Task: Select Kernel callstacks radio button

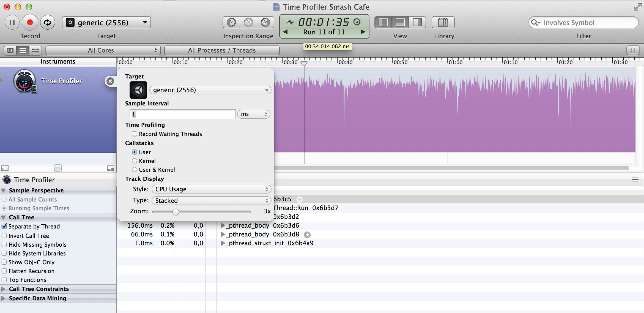Action: pos(135,161)
